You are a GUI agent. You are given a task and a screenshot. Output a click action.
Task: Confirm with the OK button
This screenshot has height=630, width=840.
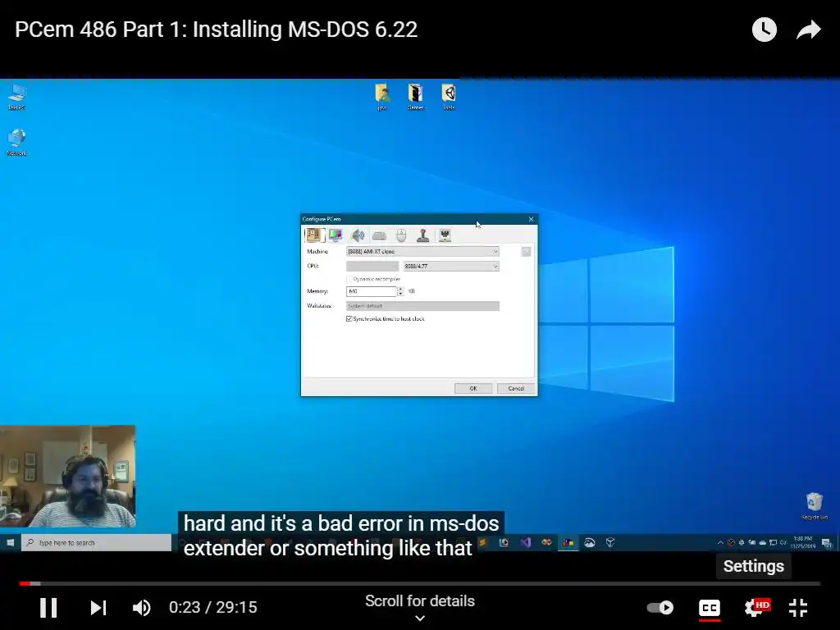(x=473, y=388)
